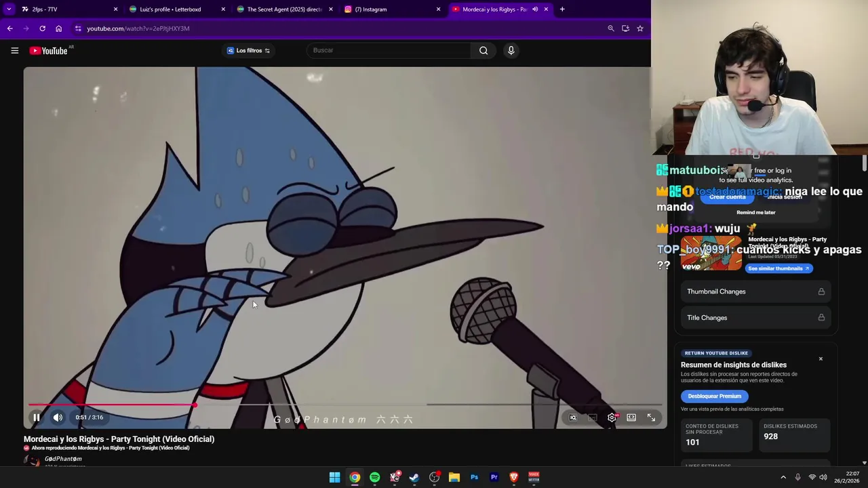
Task: Bookmark this page with the star
Action: 639,28
